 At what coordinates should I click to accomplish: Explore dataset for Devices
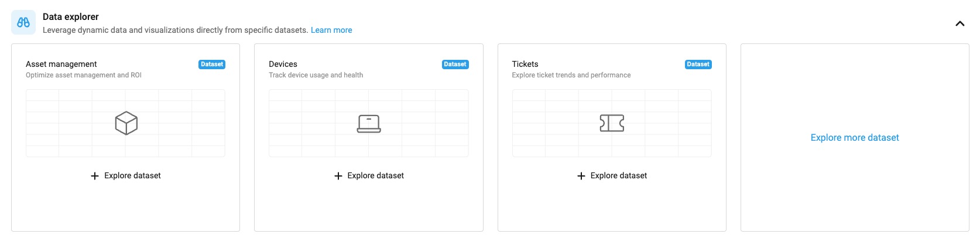point(375,176)
